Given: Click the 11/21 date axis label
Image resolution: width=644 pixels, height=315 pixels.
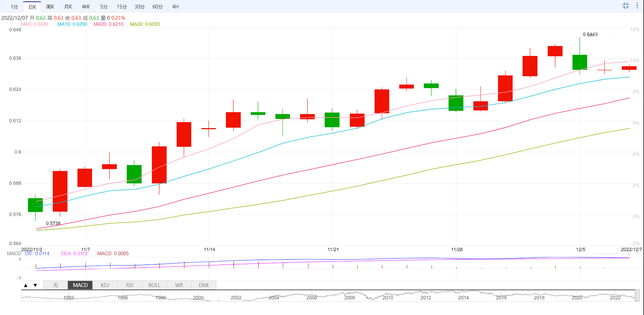Looking at the screenshot, I should pyautogui.click(x=333, y=250).
